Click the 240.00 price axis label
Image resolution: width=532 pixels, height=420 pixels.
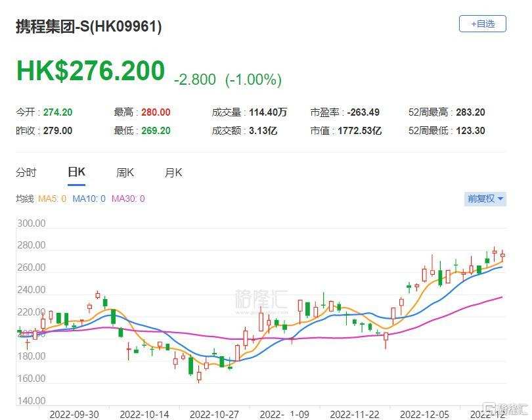(32, 290)
